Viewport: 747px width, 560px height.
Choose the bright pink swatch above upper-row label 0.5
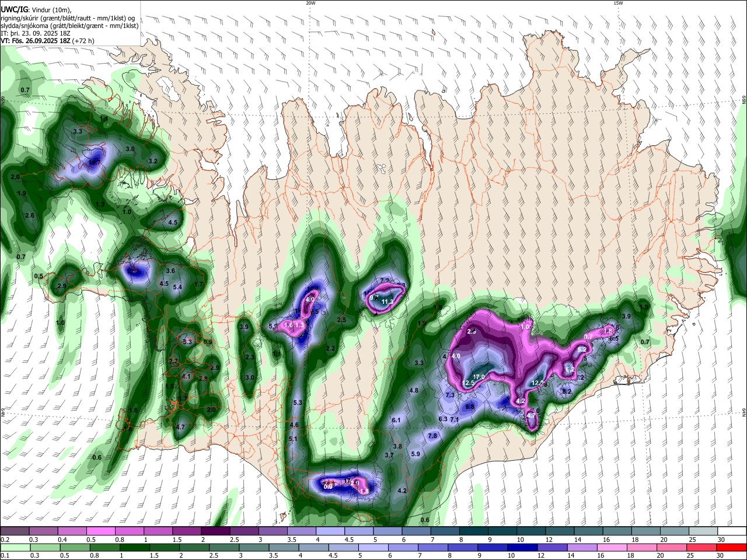point(100,531)
